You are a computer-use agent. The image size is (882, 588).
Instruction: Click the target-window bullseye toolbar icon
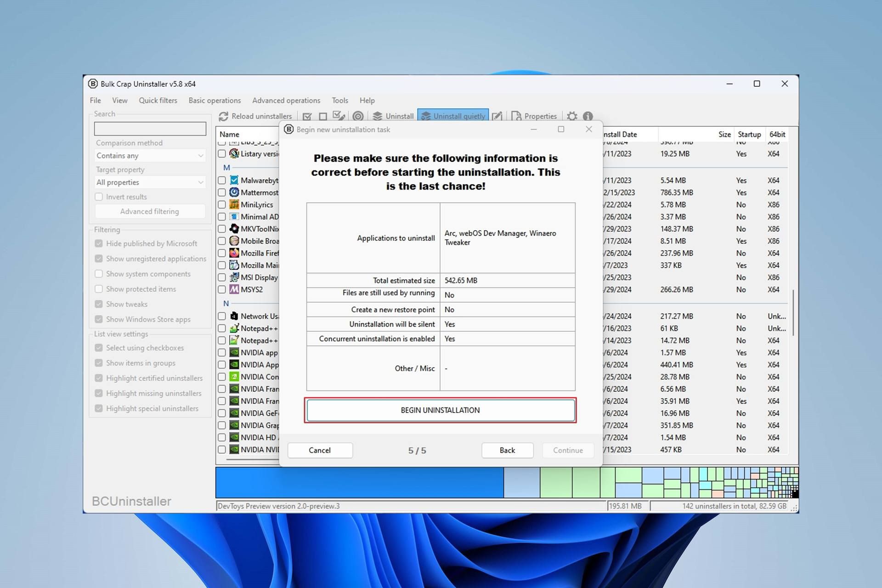click(358, 117)
